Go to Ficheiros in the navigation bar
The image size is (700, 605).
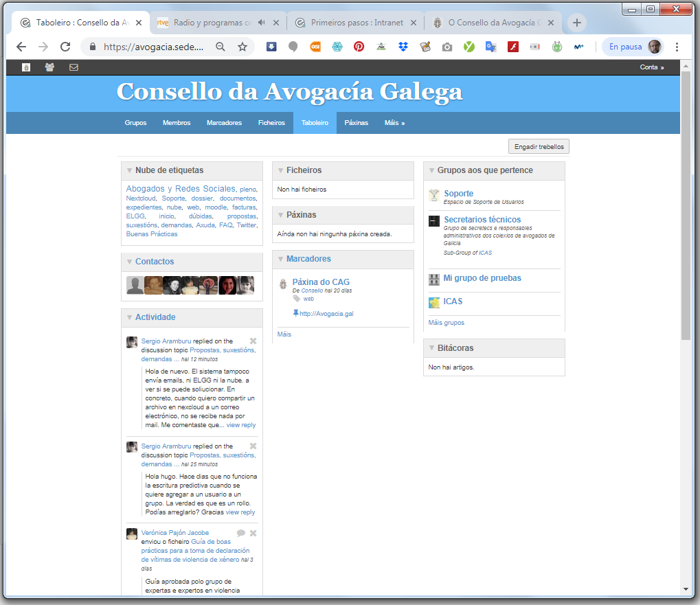[x=271, y=123]
